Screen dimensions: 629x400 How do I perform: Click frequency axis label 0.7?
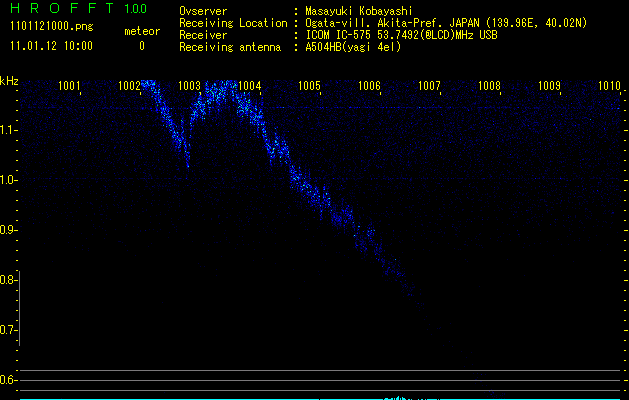tap(7, 330)
